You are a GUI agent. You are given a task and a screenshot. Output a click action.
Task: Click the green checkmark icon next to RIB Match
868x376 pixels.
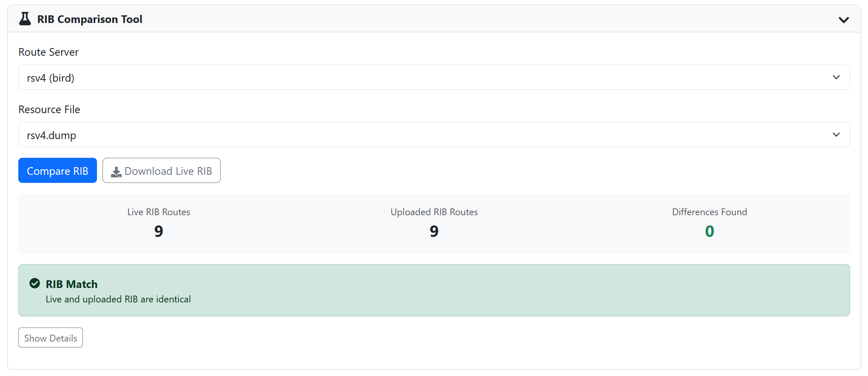pos(35,283)
